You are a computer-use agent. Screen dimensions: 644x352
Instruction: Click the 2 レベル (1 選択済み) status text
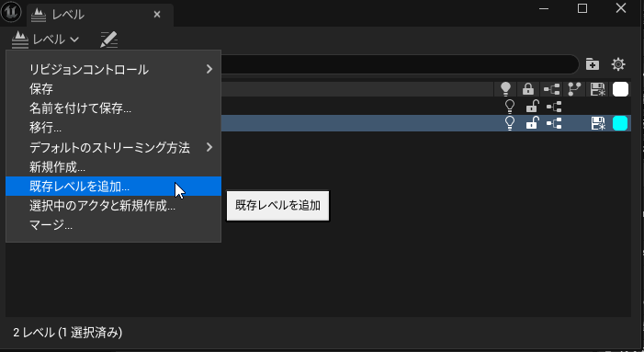tap(68, 333)
